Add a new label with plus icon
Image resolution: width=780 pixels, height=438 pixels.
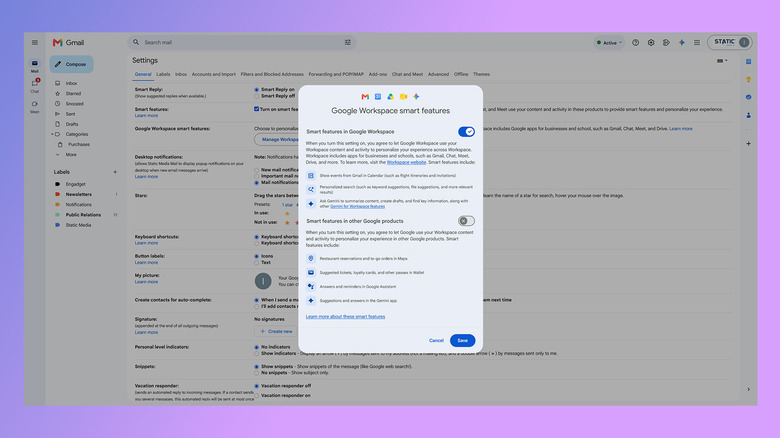point(115,172)
